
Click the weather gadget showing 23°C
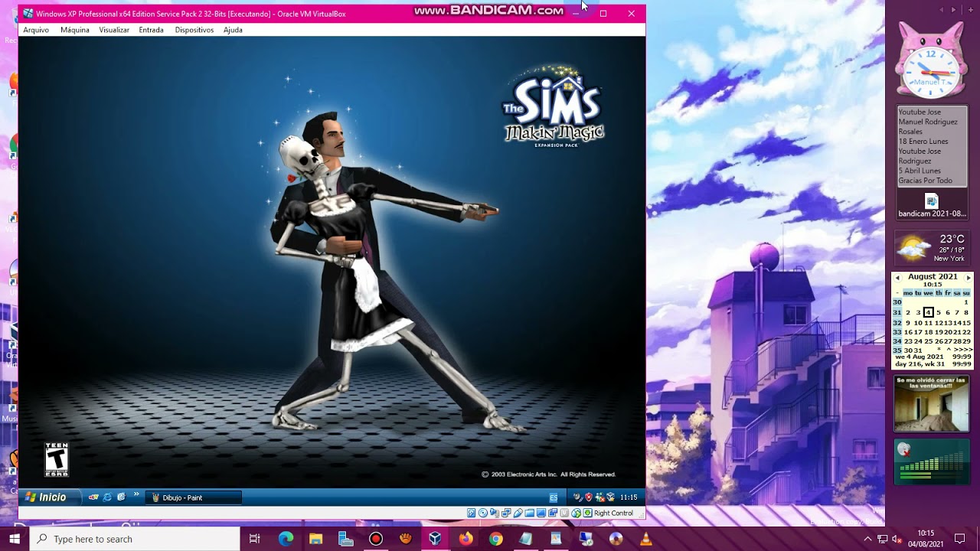coord(931,248)
